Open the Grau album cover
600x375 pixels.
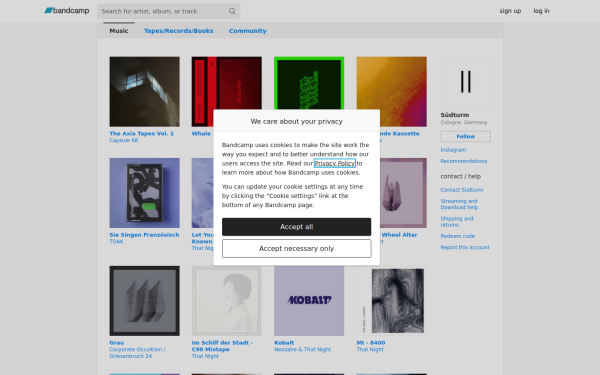(144, 301)
